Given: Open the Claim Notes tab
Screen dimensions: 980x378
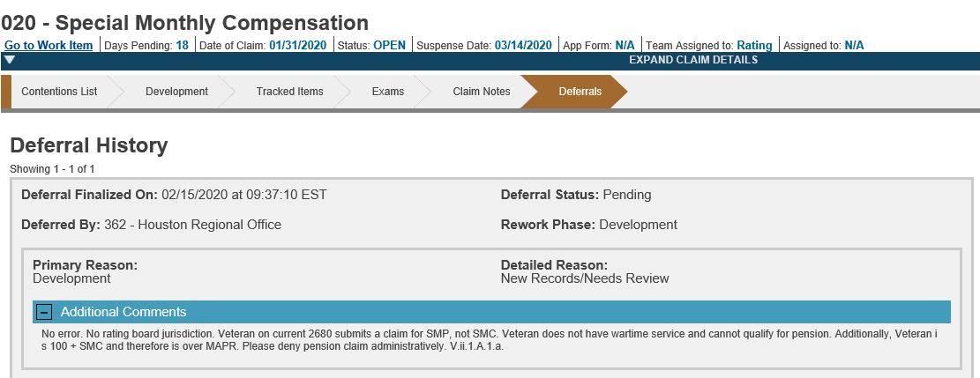Looking at the screenshot, I should [481, 92].
